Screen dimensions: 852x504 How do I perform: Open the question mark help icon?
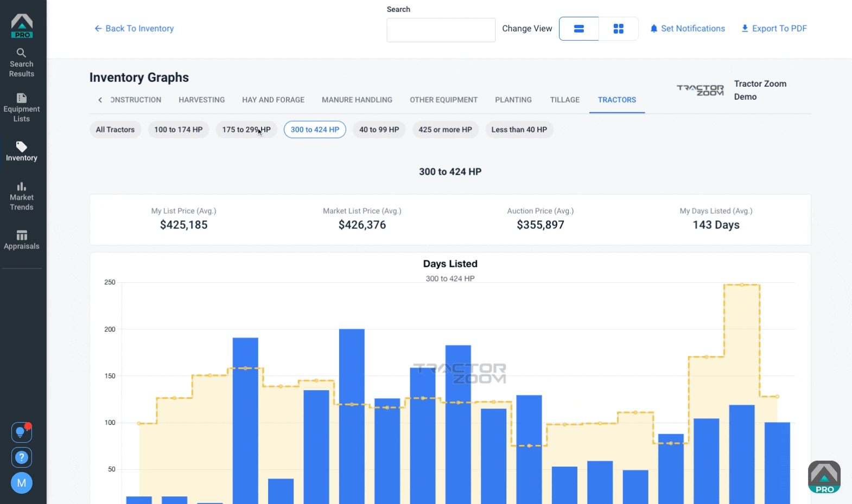point(22,457)
